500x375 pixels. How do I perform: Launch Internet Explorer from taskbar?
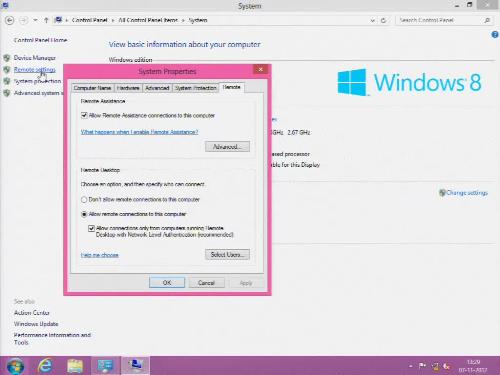45,366
